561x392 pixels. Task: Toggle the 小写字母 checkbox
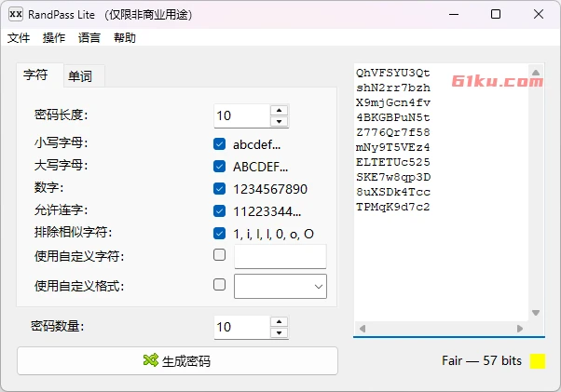(x=219, y=144)
